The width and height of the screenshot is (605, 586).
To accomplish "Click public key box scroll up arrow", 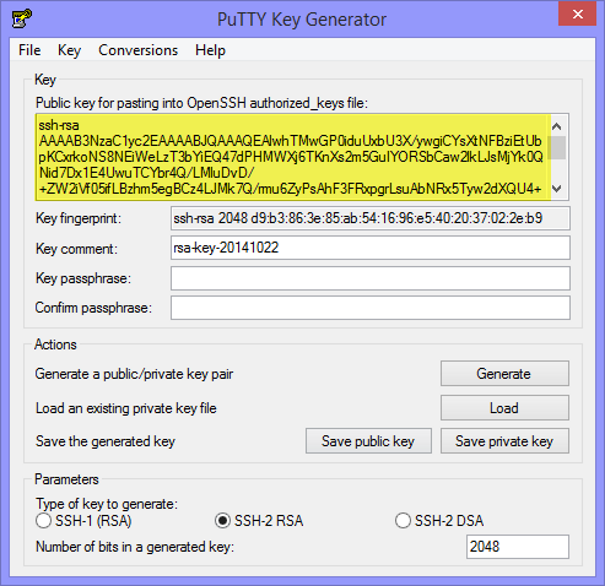I will pyautogui.click(x=556, y=126).
